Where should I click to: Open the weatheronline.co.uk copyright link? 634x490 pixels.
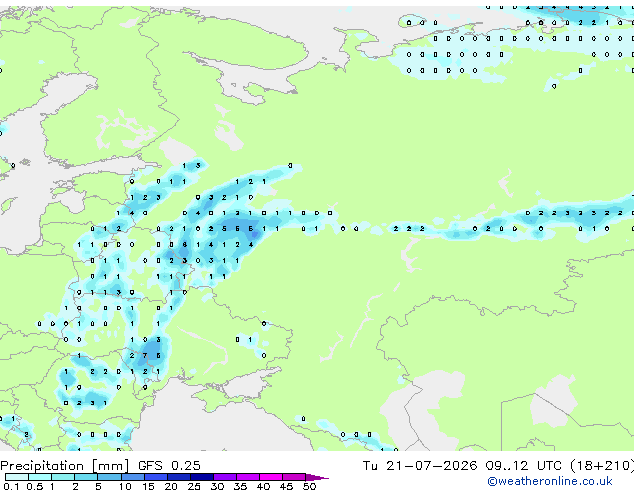point(550,481)
